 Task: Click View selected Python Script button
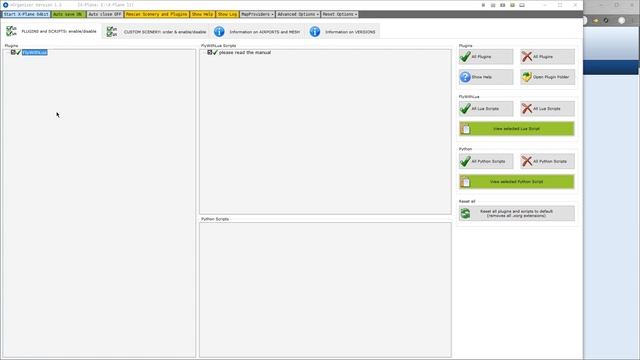pos(517,182)
